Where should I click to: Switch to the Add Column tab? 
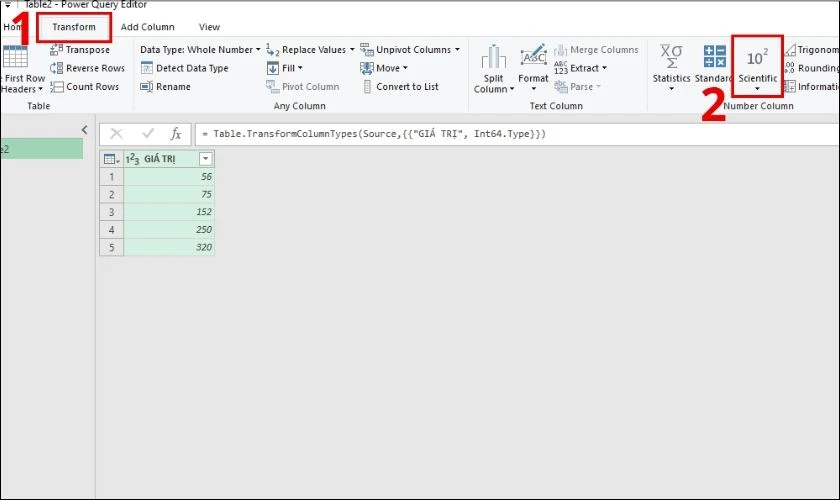[x=147, y=27]
